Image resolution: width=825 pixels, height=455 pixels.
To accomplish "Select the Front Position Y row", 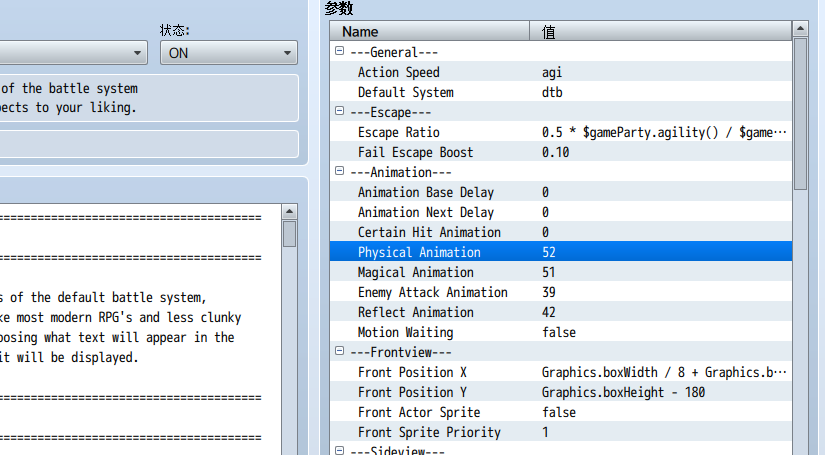I will (561, 392).
